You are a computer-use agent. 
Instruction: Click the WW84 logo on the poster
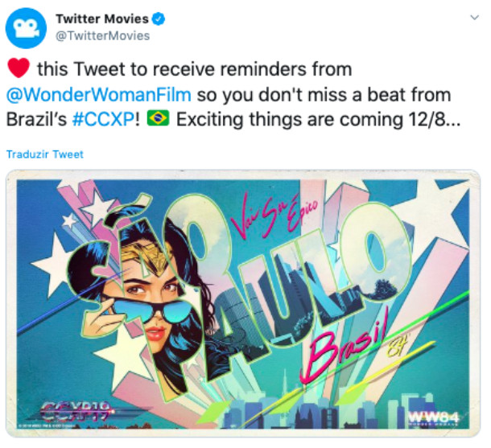click(434, 418)
